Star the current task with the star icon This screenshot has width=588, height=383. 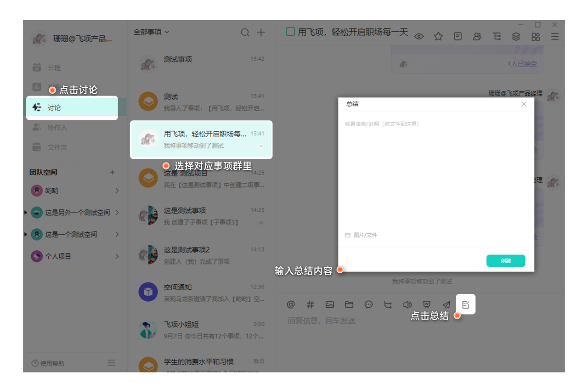click(x=438, y=37)
